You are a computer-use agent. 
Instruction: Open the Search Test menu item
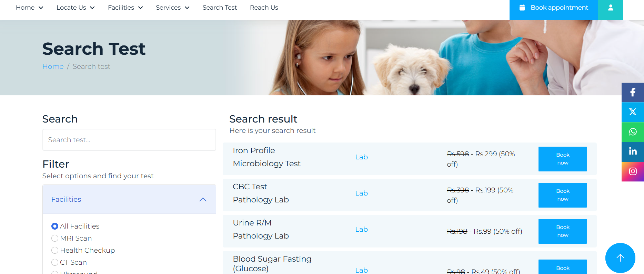point(220,8)
